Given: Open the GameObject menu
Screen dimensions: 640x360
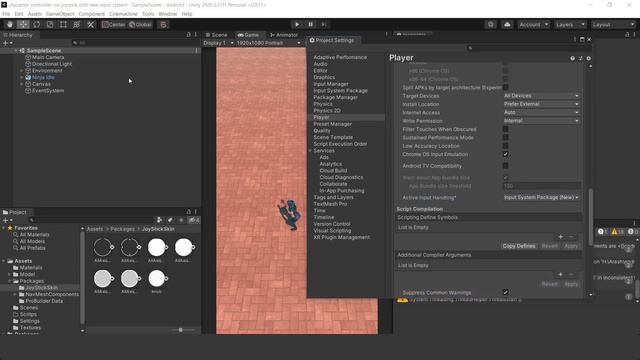Looking at the screenshot, I should pyautogui.click(x=60, y=14).
